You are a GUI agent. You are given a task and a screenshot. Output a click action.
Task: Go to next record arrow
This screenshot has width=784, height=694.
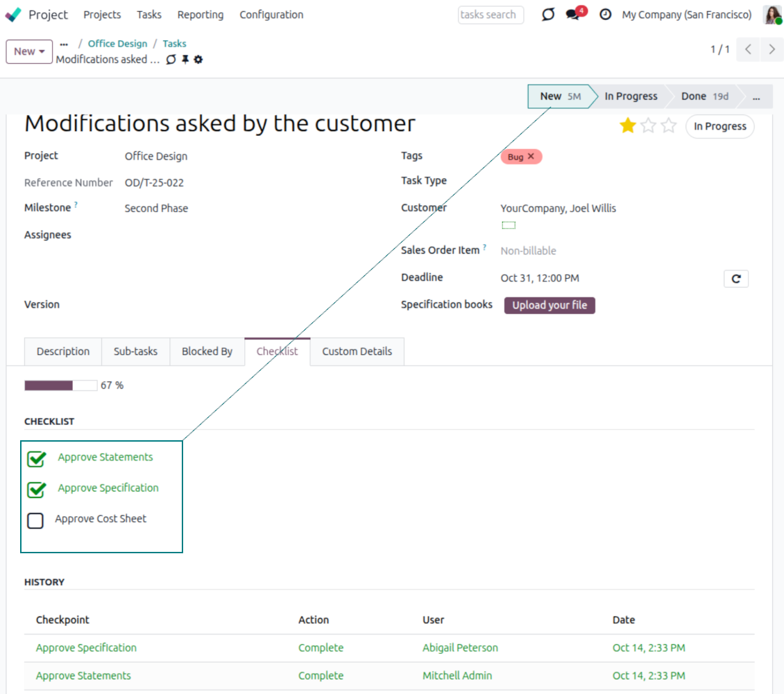click(772, 49)
